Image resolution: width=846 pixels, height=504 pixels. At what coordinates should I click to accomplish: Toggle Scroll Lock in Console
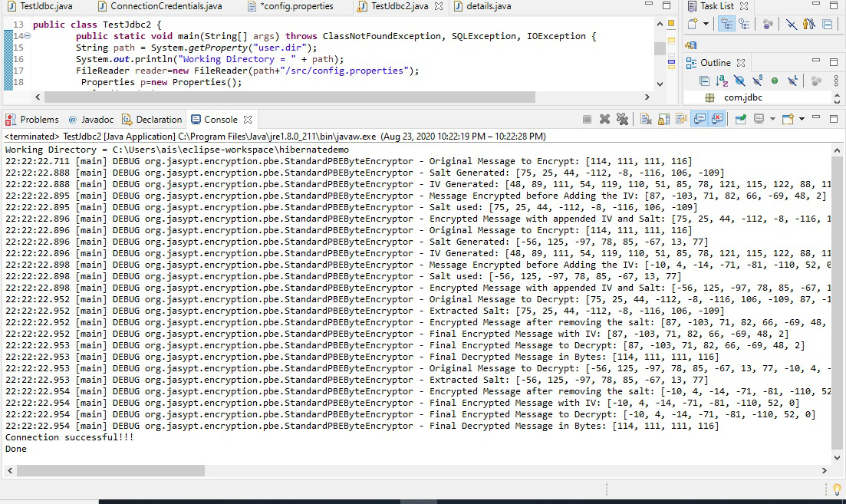click(x=663, y=119)
